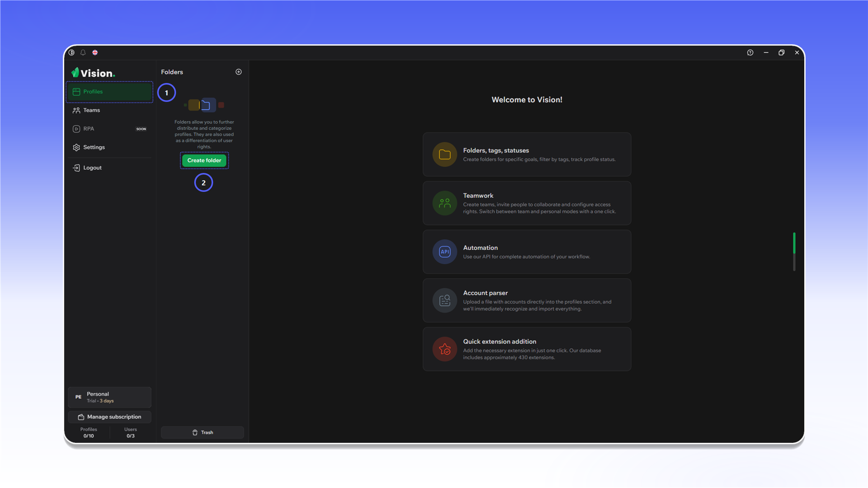
Task: Click the yellow folder icon in Folders card
Action: [x=445, y=155]
